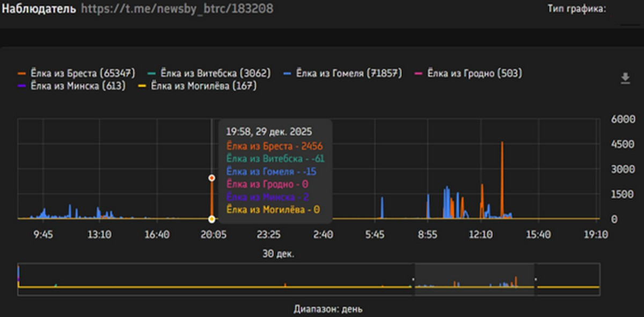The width and height of the screenshot is (644, 317).
Task: Click the 2:40 time axis label
Action: pos(323,234)
